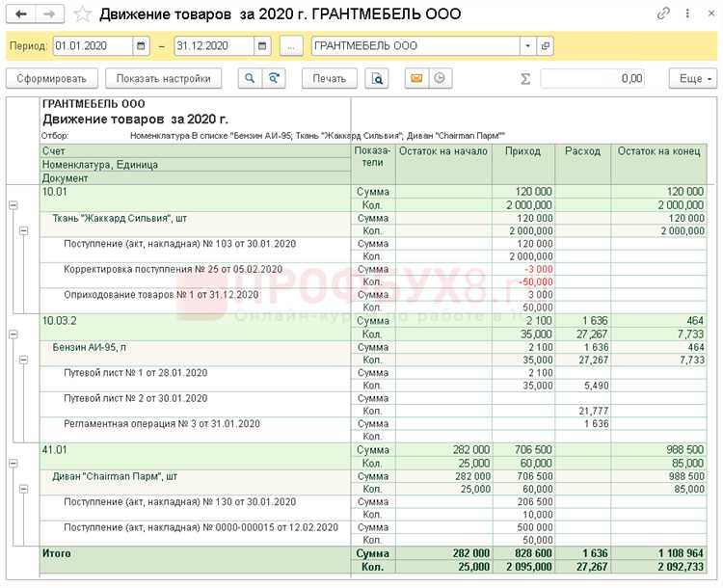Copy link using the chain icon
Viewport: 723px width, 588px height.
coord(663,13)
